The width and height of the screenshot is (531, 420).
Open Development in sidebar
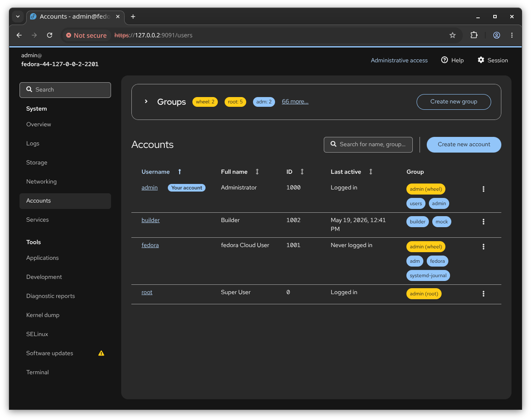tap(65, 277)
